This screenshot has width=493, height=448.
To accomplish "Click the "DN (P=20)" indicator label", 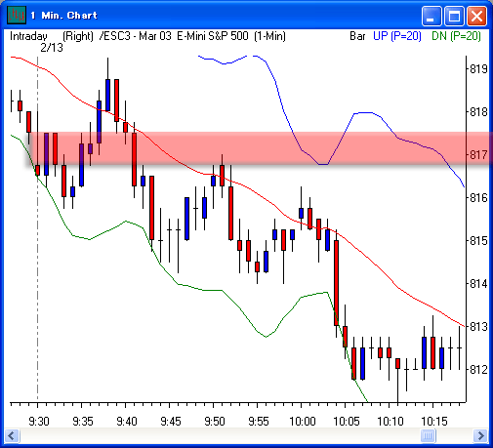I will point(456,36).
